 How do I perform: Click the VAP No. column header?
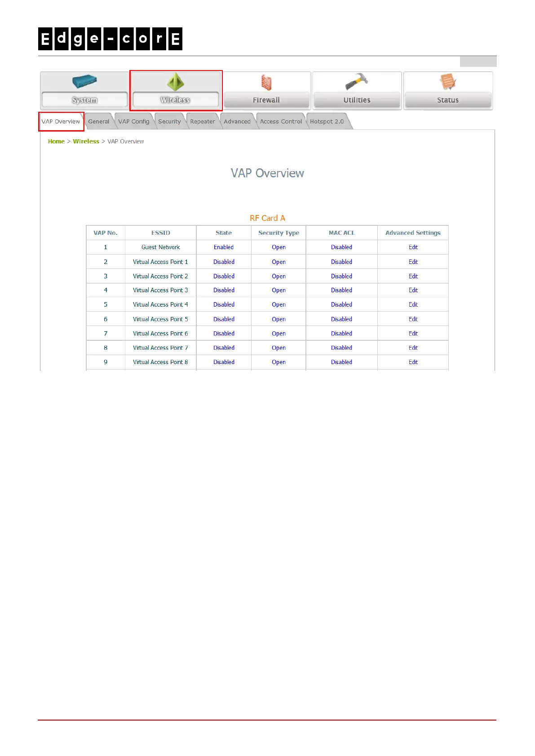tap(106, 233)
